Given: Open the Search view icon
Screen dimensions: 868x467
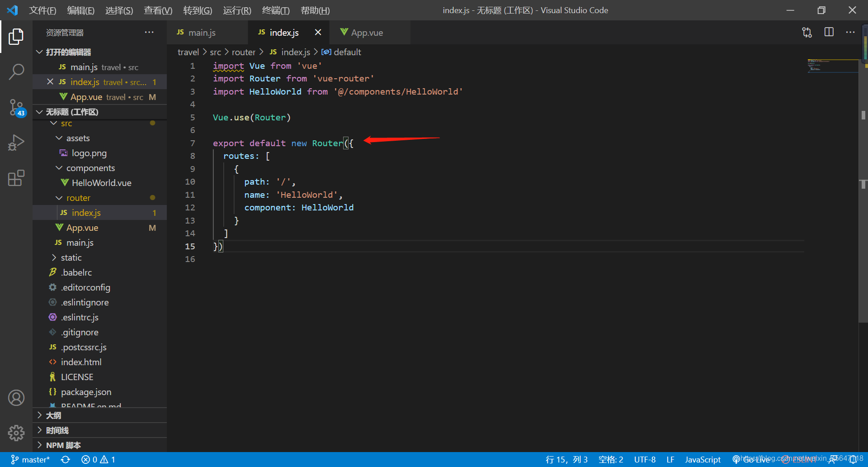Looking at the screenshot, I should pyautogui.click(x=16, y=71).
